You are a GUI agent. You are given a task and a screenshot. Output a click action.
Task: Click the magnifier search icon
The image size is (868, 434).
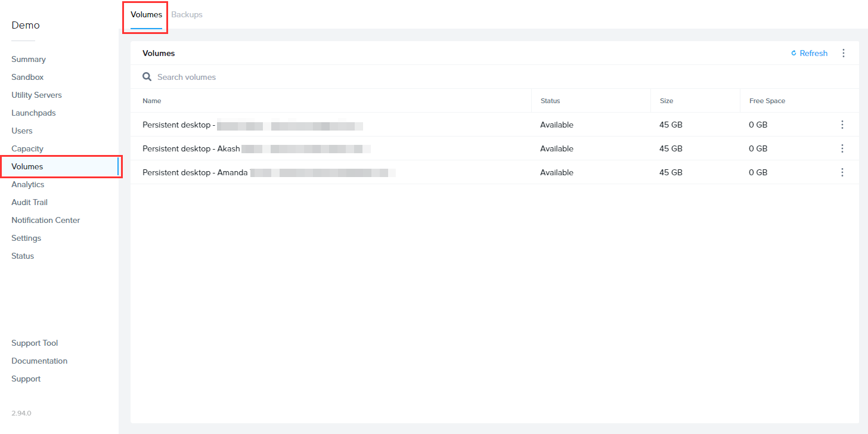147,77
